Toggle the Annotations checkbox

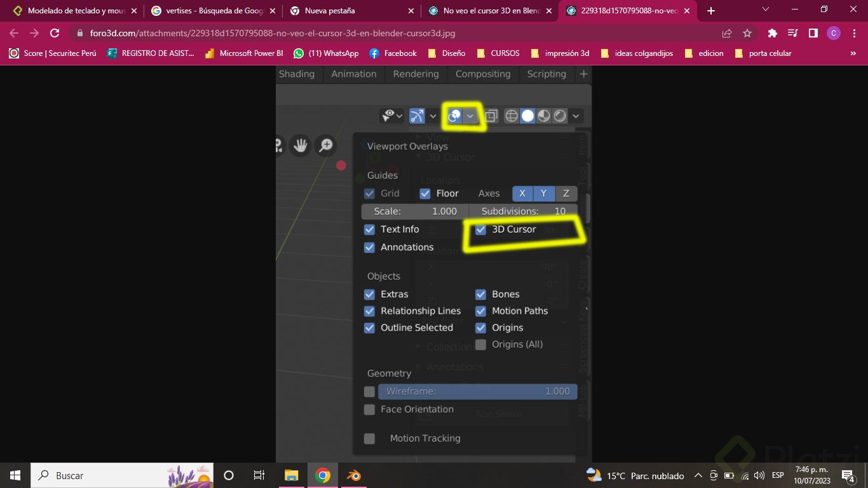tap(369, 247)
